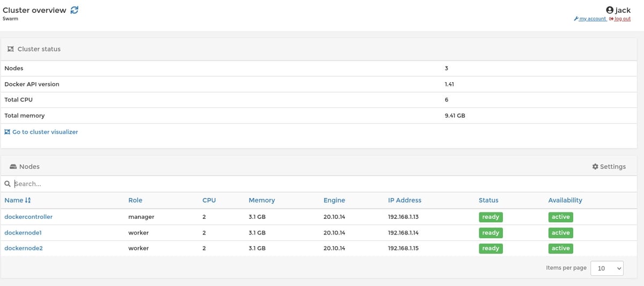Open the Nodes table Settings
This screenshot has height=286, width=644.
point(609,167)
